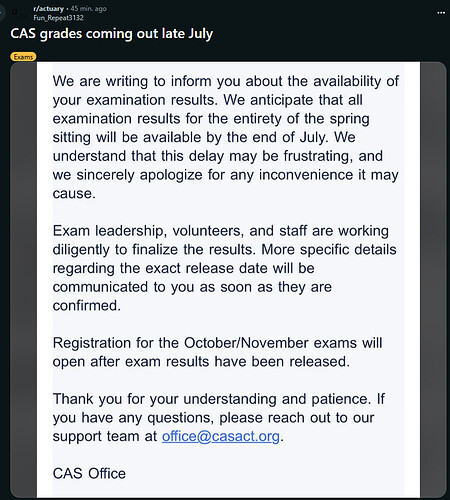The width and height of the screenshot is (450, 500).
Task: Click the word 'July' in post title
Action: pos(201,34)
